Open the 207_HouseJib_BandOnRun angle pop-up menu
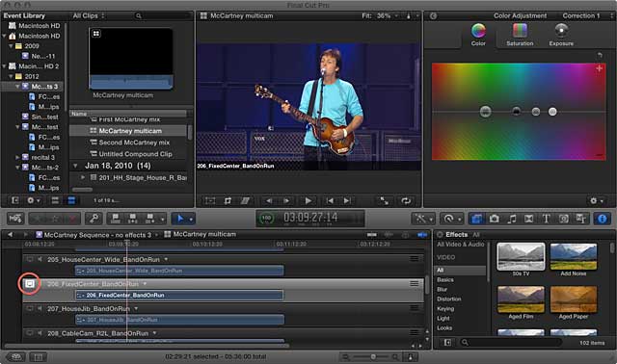The image size is (617, 364). point(136,308)
